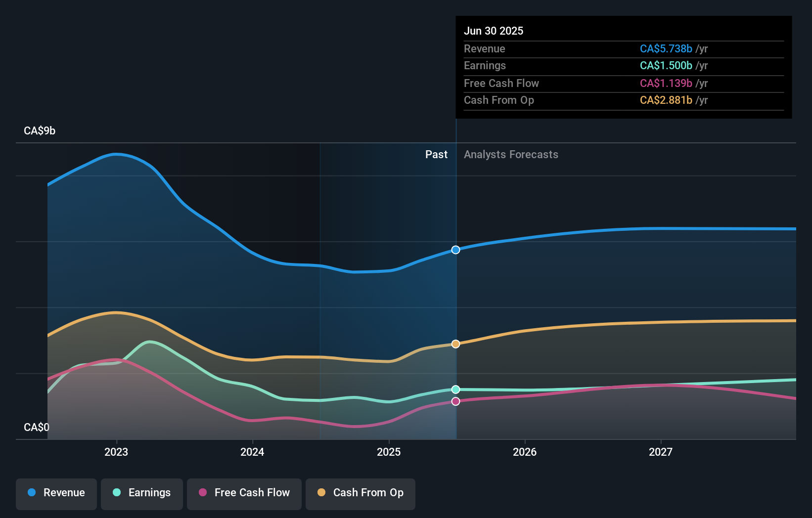Select the Analysts Forecasts section label
The height and width of the screenshot is (518, 812).
[x=511, y=154]
